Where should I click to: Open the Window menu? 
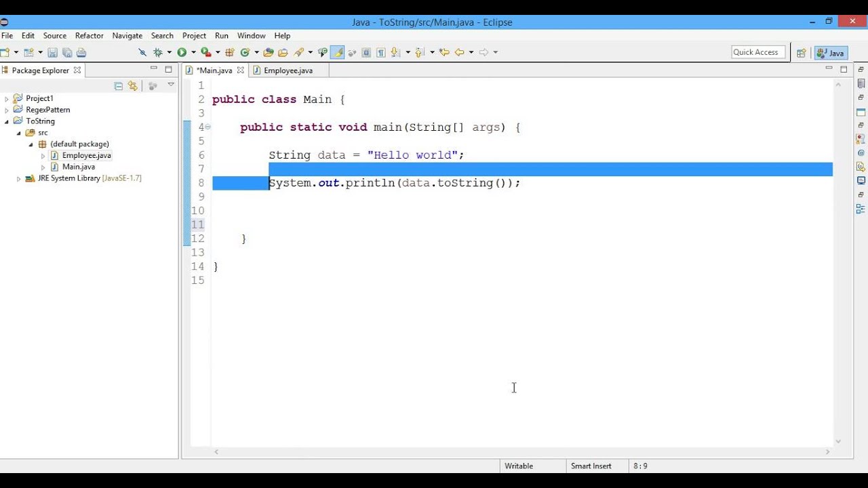(x=251, y=36)
